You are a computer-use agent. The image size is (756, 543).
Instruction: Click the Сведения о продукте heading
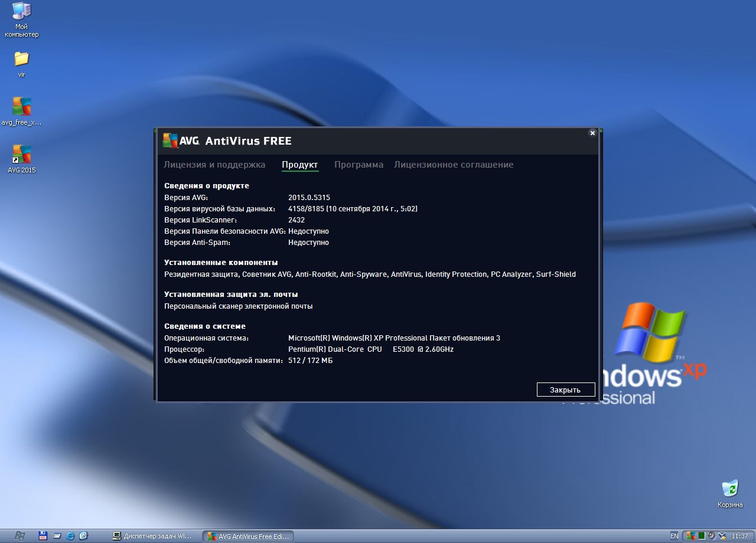(207, 185)
